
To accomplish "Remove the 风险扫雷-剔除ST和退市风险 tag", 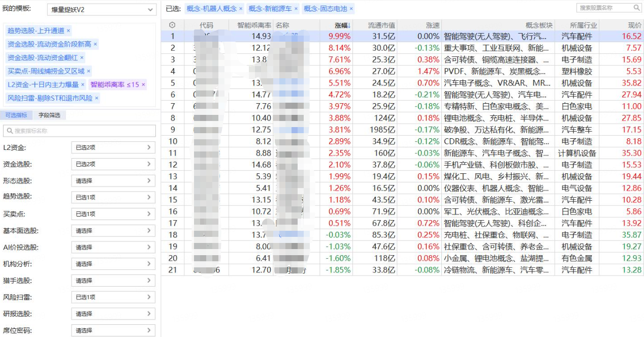I will pyautogui.click(x=96, y=98).
